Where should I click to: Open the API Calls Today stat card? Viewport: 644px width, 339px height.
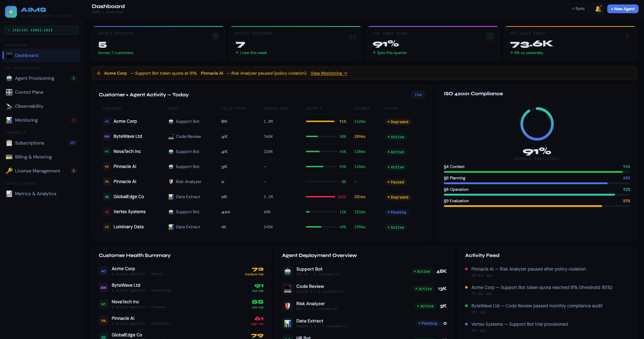point(570,43)
